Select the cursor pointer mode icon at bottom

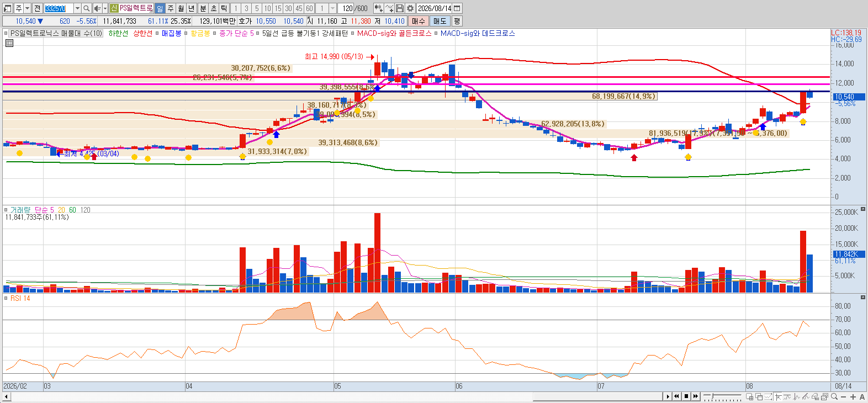(778, 396)
